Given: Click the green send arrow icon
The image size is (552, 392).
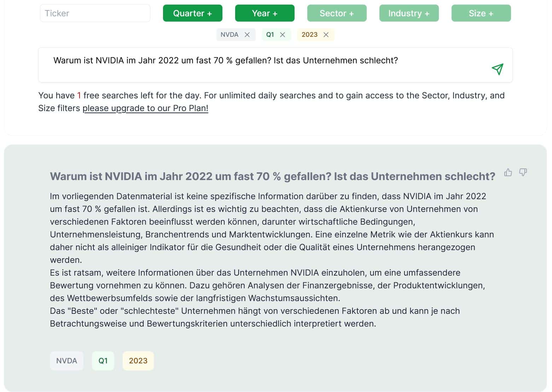Looking at the screenshot, I should 497,69.
